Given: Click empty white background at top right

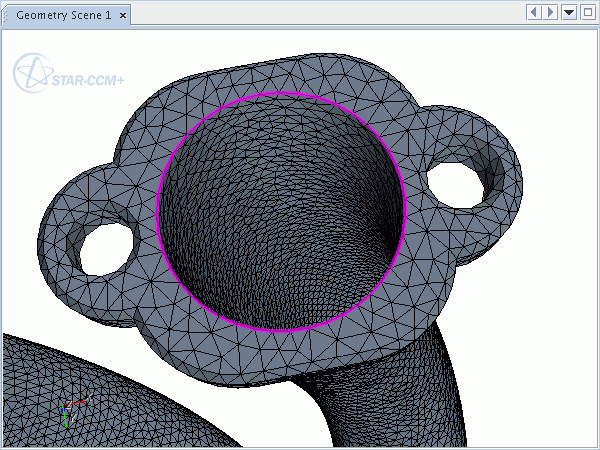Looking at the screenshot, I should pos(540,70).
